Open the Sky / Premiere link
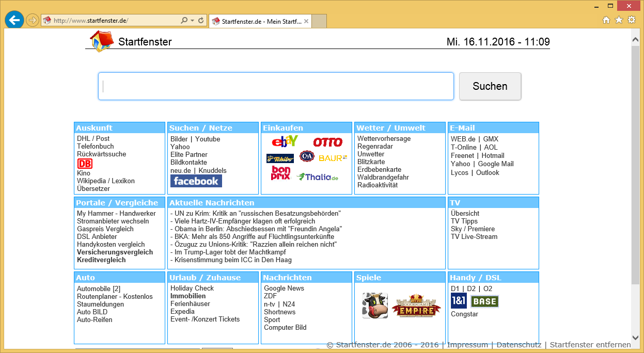The width and height of the screenshot is (644, 353). [x=473, y=229]
